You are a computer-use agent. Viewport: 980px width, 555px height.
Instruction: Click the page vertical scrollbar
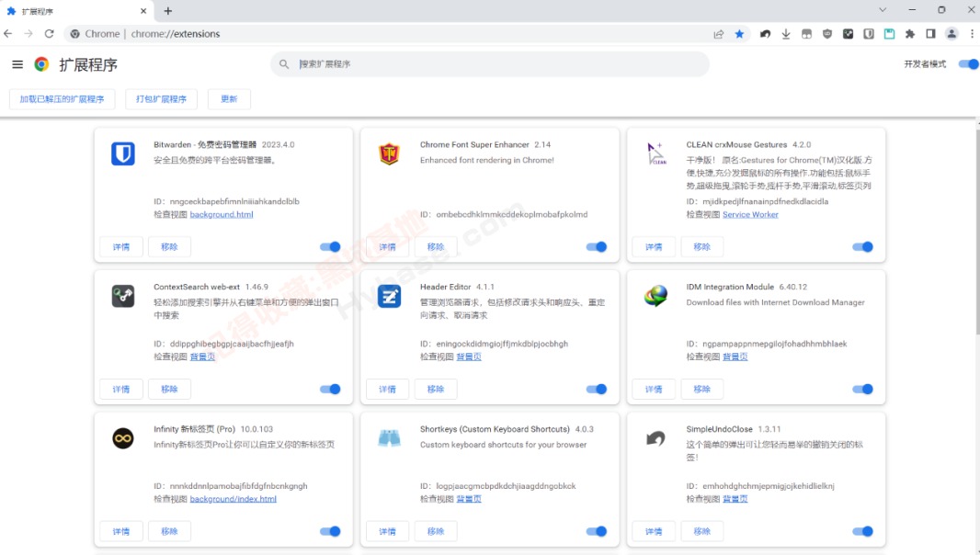[x=976, y=232]
